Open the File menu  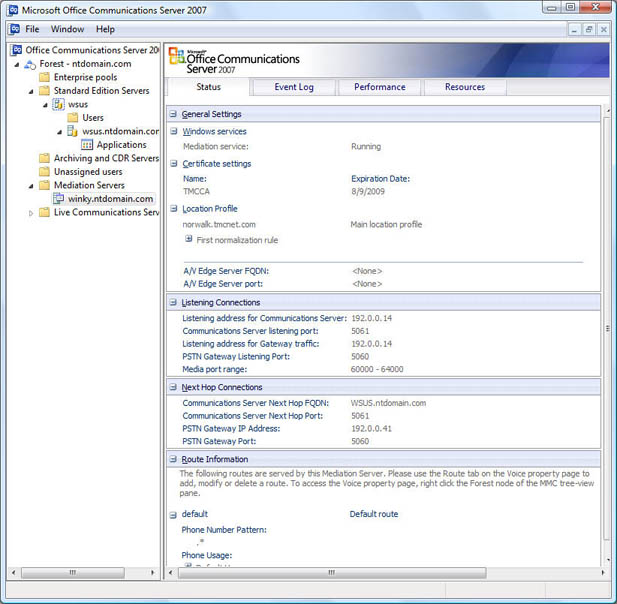point(32,29)
